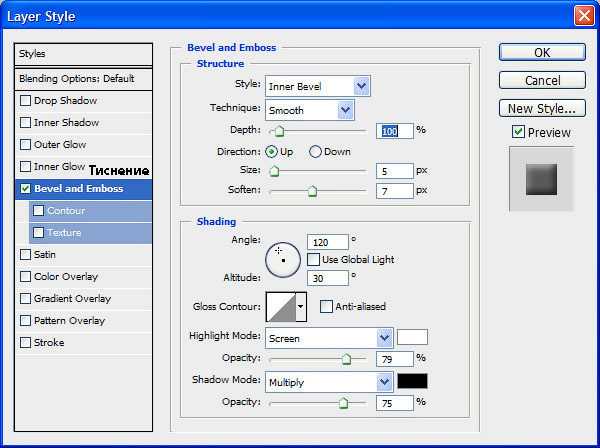Open the Style dropdown showing Inner Bevel
Screen dimensions: 600x448
point(318,86)
